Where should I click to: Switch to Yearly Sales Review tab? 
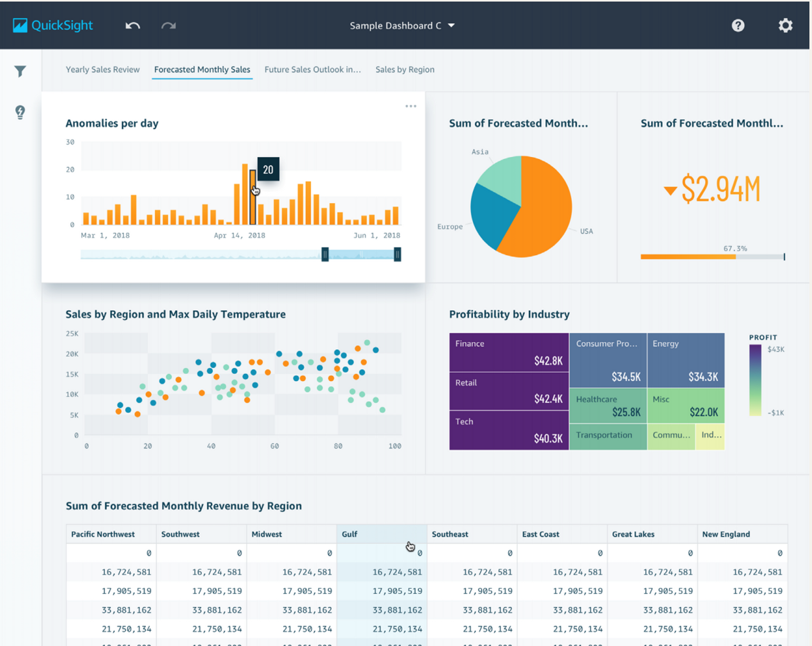click(x=102, y=69)
